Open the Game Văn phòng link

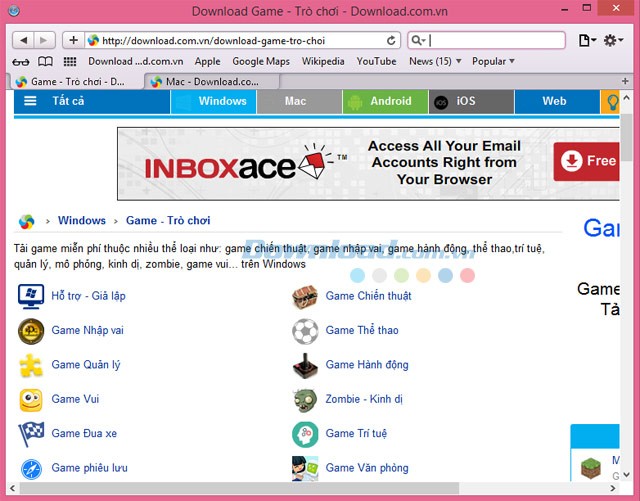click(x=367, y=468)
